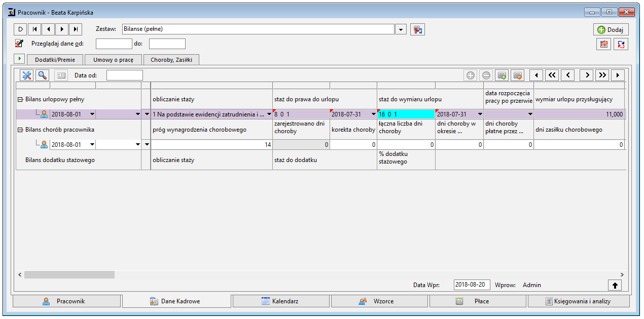The image size is (644, 319).
Task: Click the Dodaj button
Action: pyautogui.click(x=611, y=29)
